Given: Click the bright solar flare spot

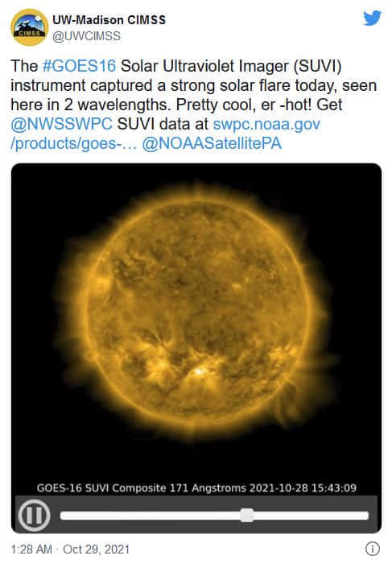Looking at the screenshot, I should 199,371.
